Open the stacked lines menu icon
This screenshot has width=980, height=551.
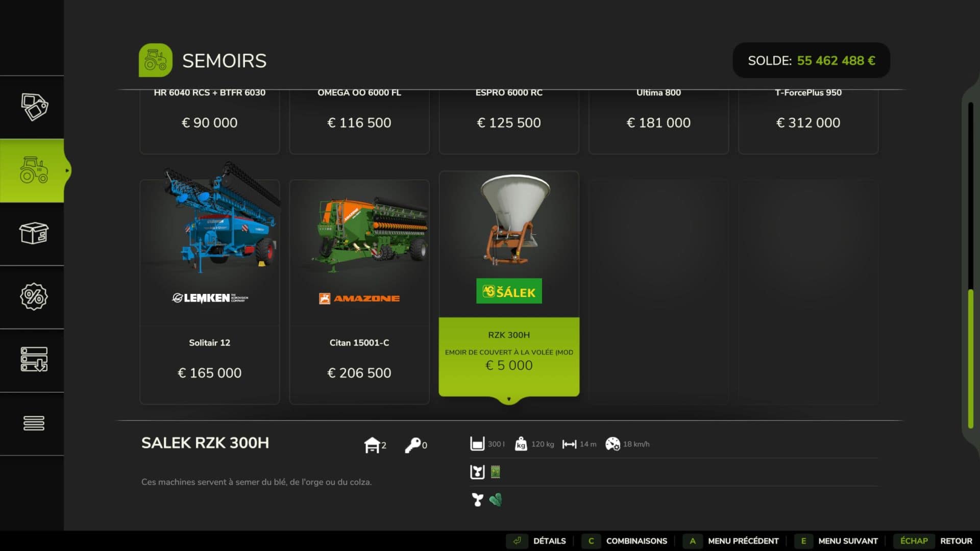[34, 423]
